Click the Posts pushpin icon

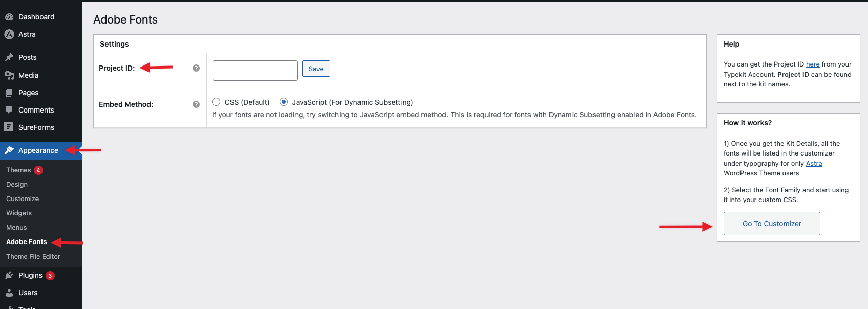pos(9,57)
